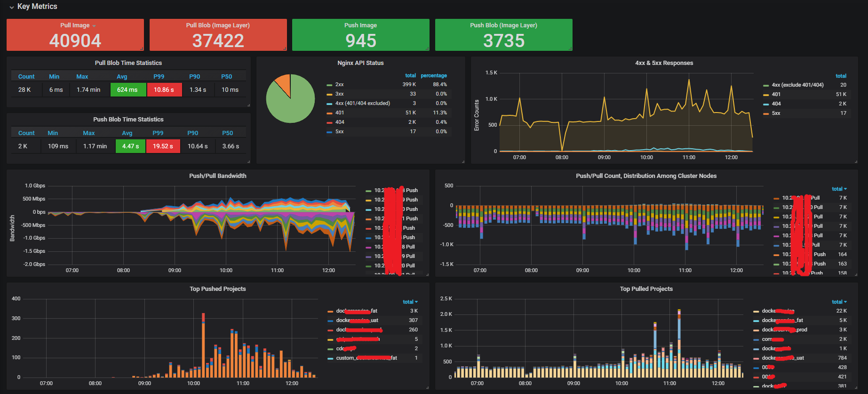This screenshot has width=868, height=394.
Task: Open the 4xx & 5xx Responses panel title menu
Action: (x=664, y=63)
